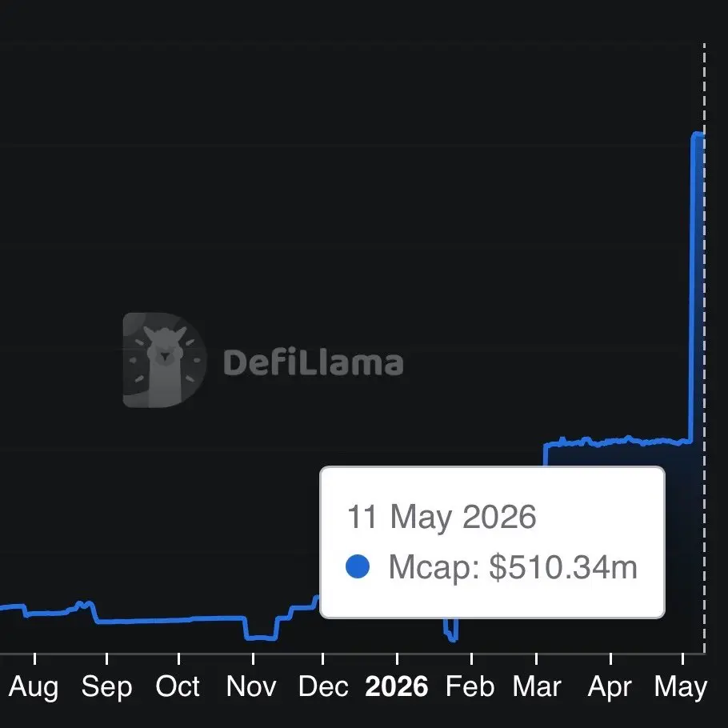Select the Oct axis label
The image size is (728, 728).
click(x=178, y=686)
